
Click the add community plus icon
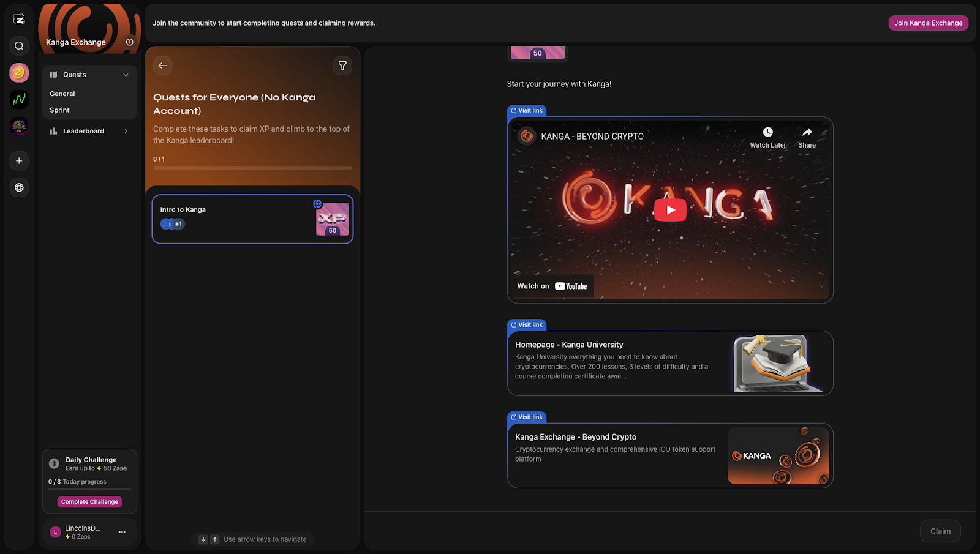19,160
